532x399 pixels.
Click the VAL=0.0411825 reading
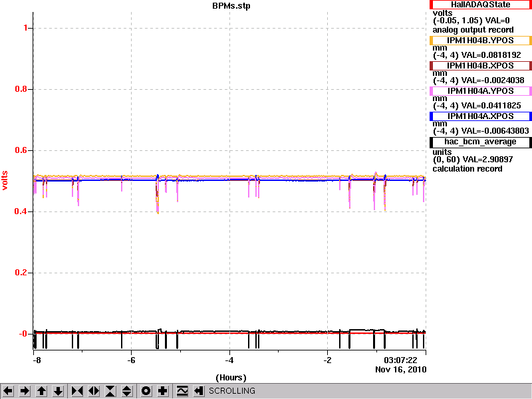[x=491, y=106]
